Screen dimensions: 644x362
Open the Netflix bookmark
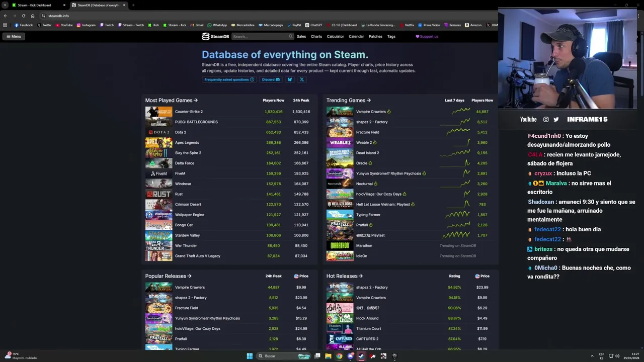(407, 25)
